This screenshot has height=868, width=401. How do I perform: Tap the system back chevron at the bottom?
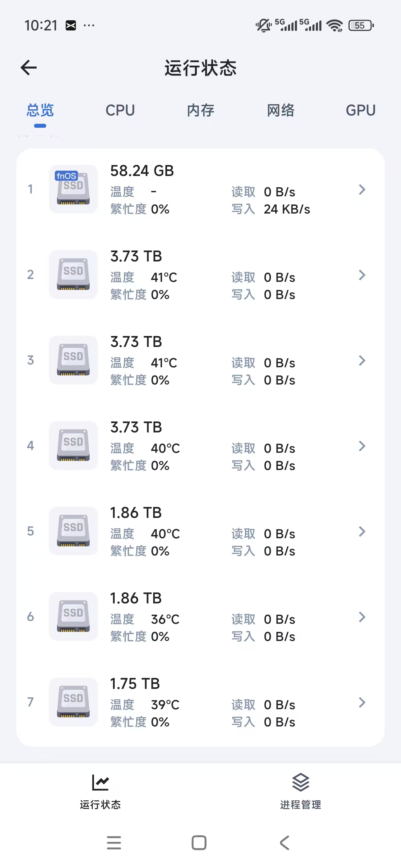coord(285,843)
